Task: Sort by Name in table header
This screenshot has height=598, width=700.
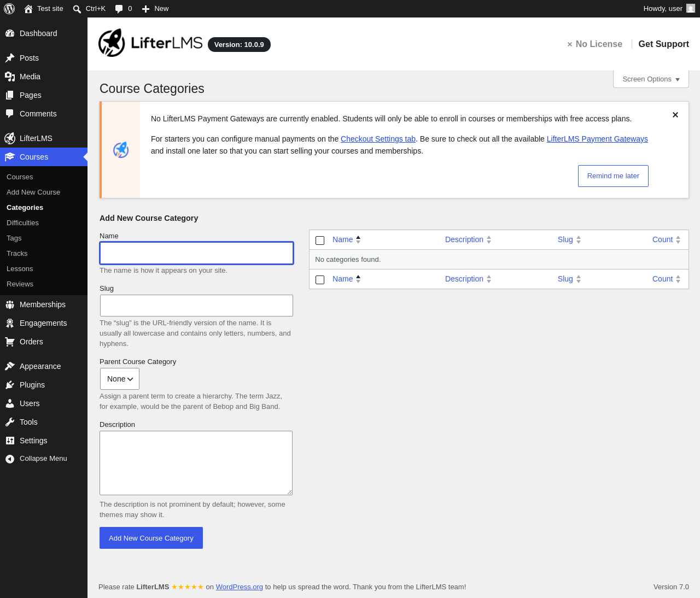Action: [x=347, y=239]
